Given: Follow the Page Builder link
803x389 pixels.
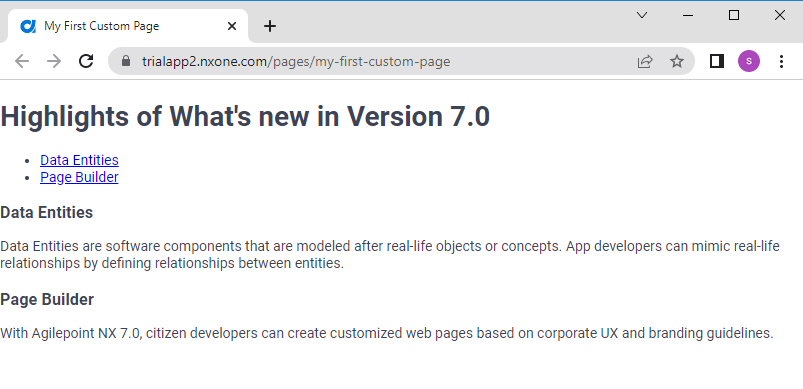Looking at the screenshot, I should pos(79,177).
